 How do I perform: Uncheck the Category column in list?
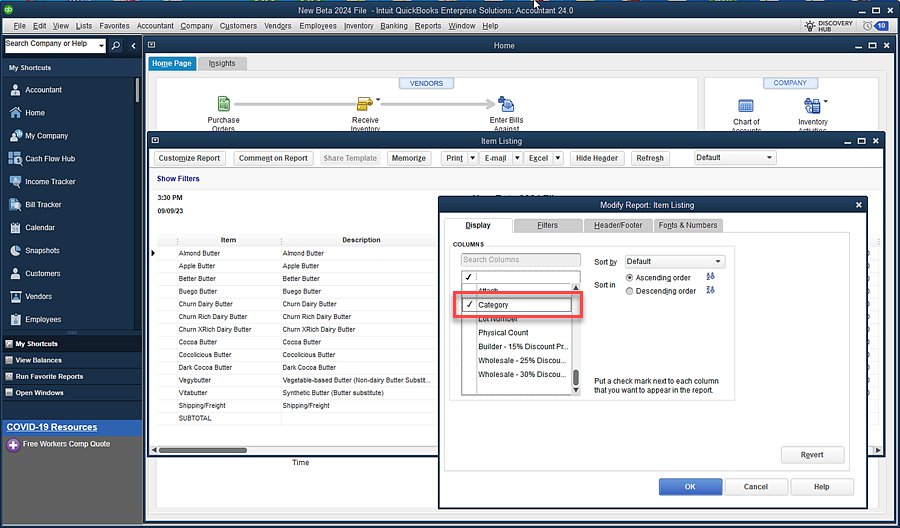(469, 305)
